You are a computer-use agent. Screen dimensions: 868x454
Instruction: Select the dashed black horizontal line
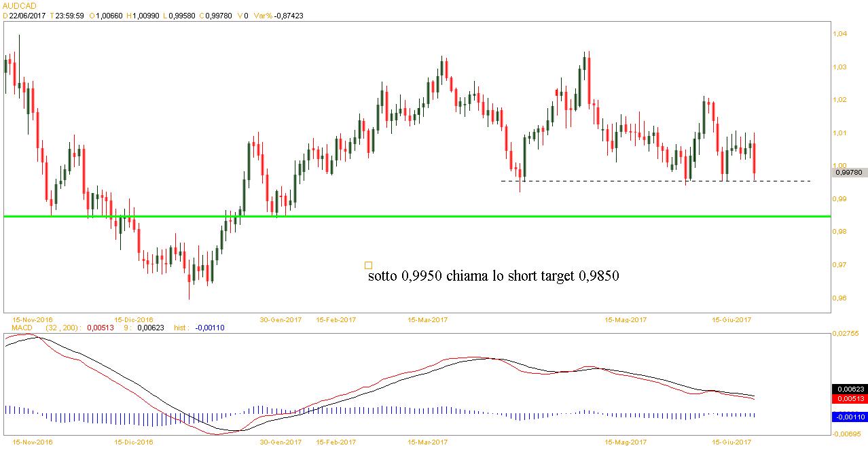click(x=611, y=181)
